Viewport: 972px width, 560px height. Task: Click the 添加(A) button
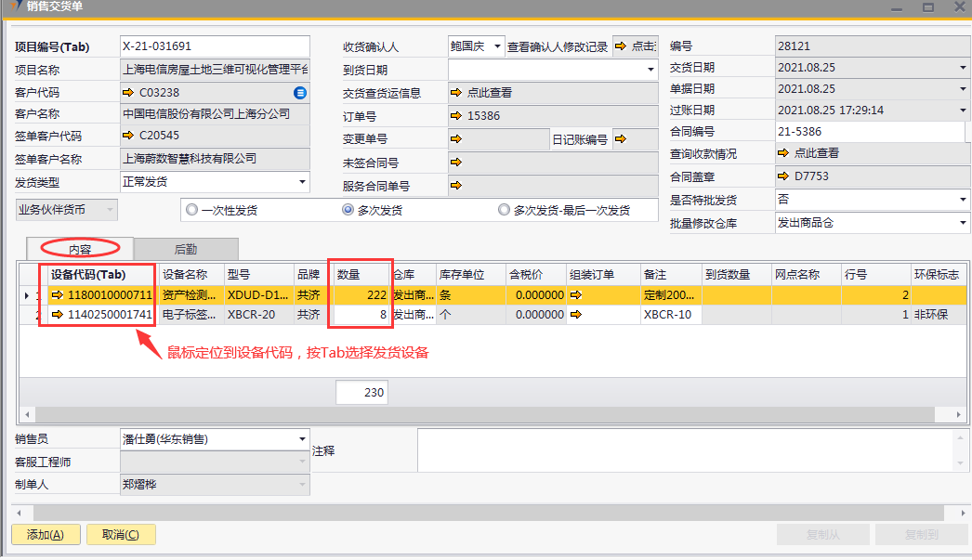click(46, 535)
